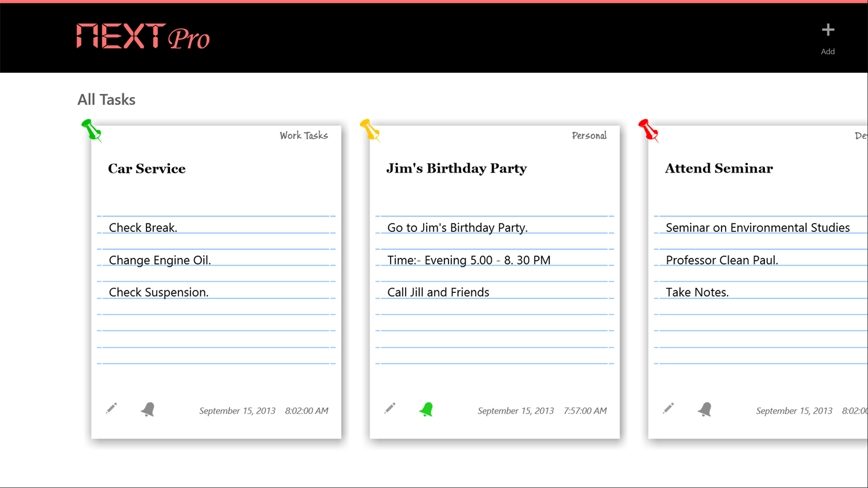Click the 'Call Jill and Friends' line
The width and height of the screenshot is (868, 488).
click(438, 292)
